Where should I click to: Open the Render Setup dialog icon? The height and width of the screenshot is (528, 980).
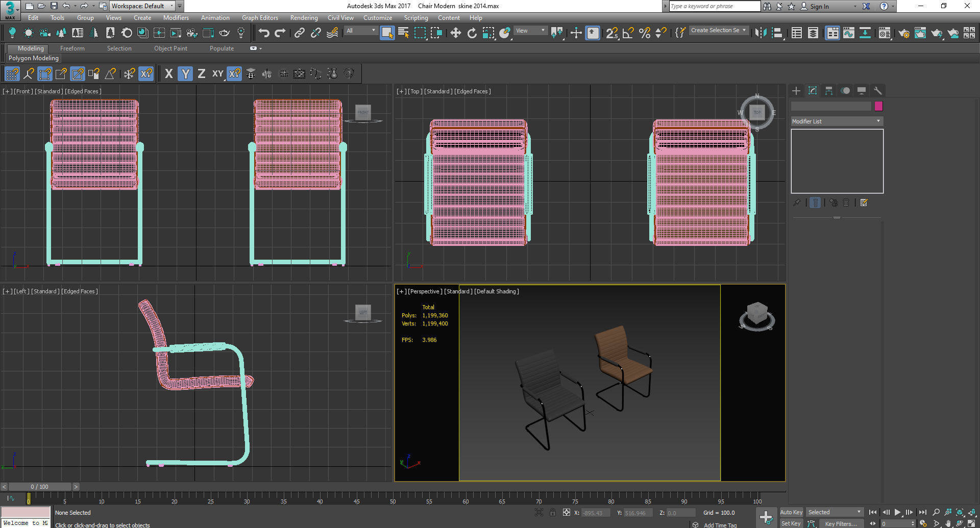[904, 33]
